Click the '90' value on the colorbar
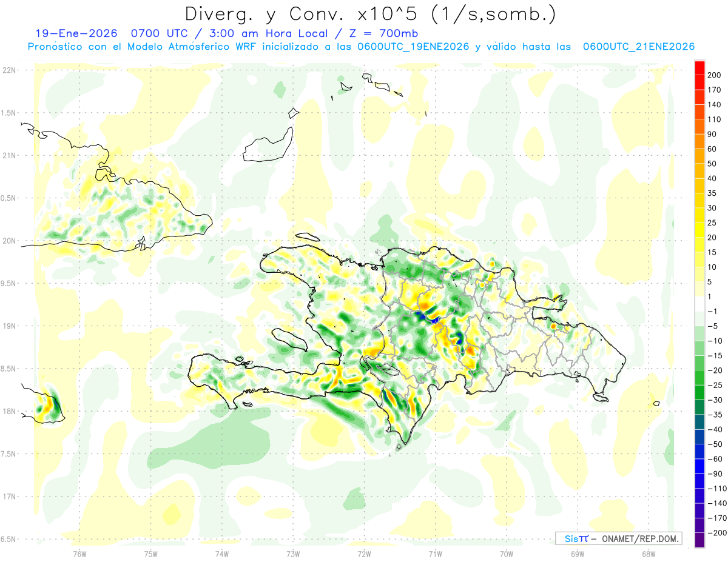Viewport: 728px width, 562px height. coord(712,134)
